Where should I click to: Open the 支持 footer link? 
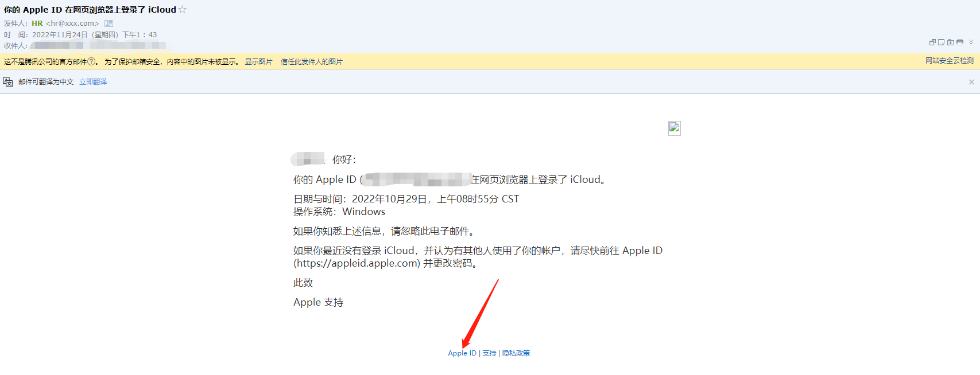[489, 353]
